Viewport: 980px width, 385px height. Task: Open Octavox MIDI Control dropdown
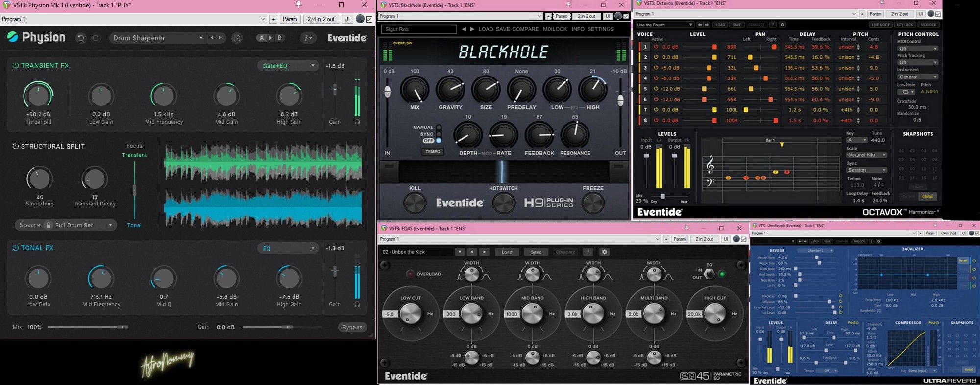(x=918, y=49)
